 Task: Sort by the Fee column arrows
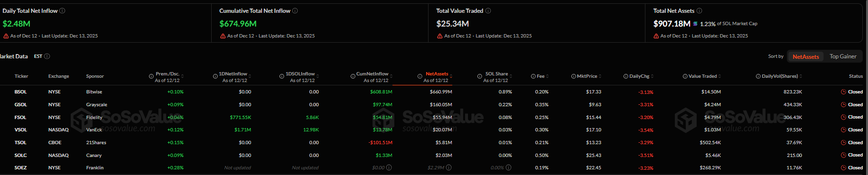pos(547,76)
